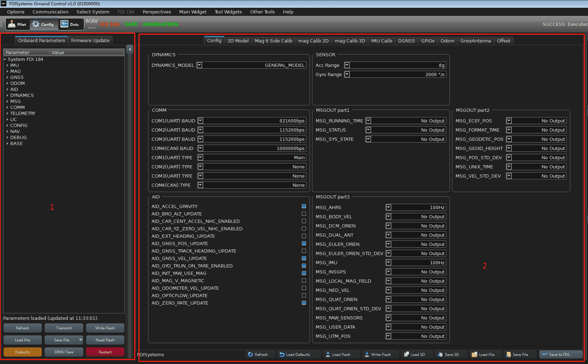Click the Save SD icon button
The image size is (588, 364).
point(448,354)
